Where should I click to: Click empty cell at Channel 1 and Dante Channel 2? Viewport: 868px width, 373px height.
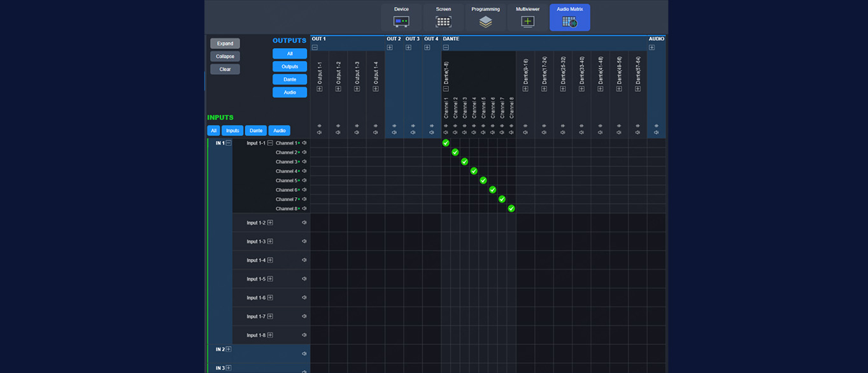click(x=455, y=143)
